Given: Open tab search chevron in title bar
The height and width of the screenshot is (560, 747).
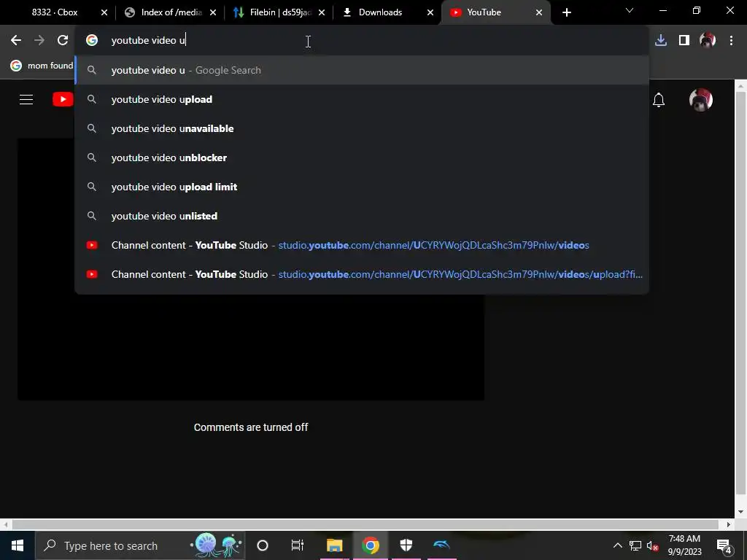Looking at the screenshot, I should (x=630, y=10).
